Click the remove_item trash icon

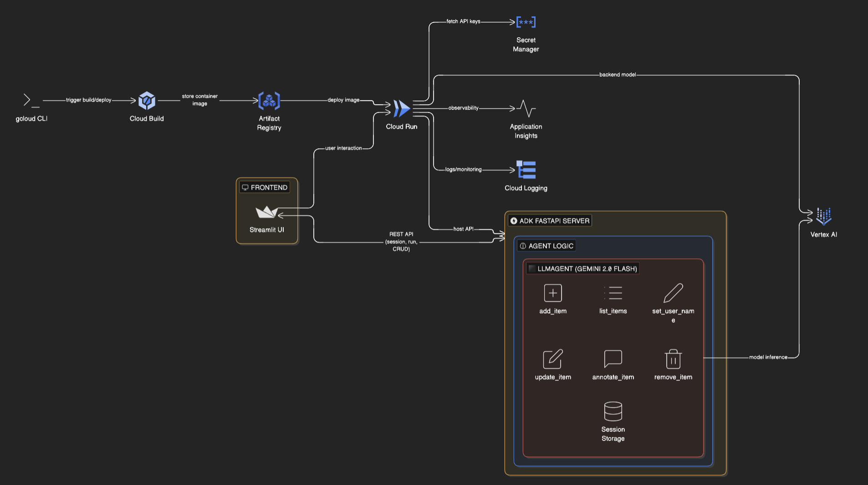(673, 359)
